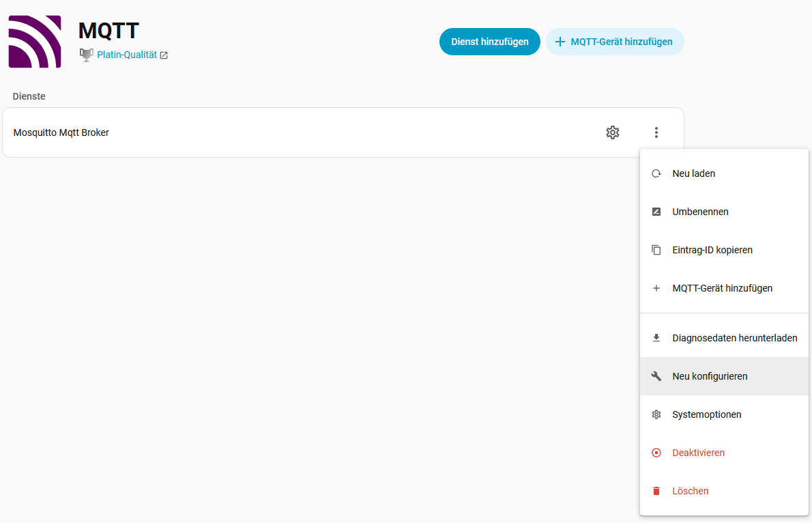The image size is (812, 523).
Task: Select the Mosquitto Mqtt Broker entry text
Action: (x=61, y=132)
